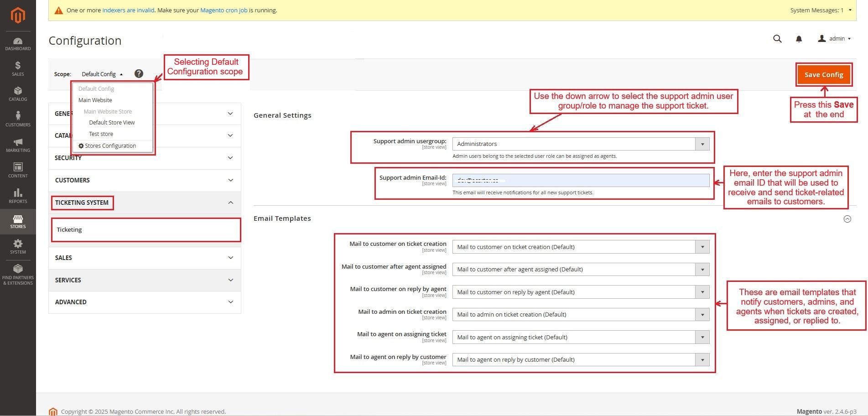The height and width of the screenshot is (416, 868).
Task: Expand the Advanced configuration section
Action: click(145, 302)
